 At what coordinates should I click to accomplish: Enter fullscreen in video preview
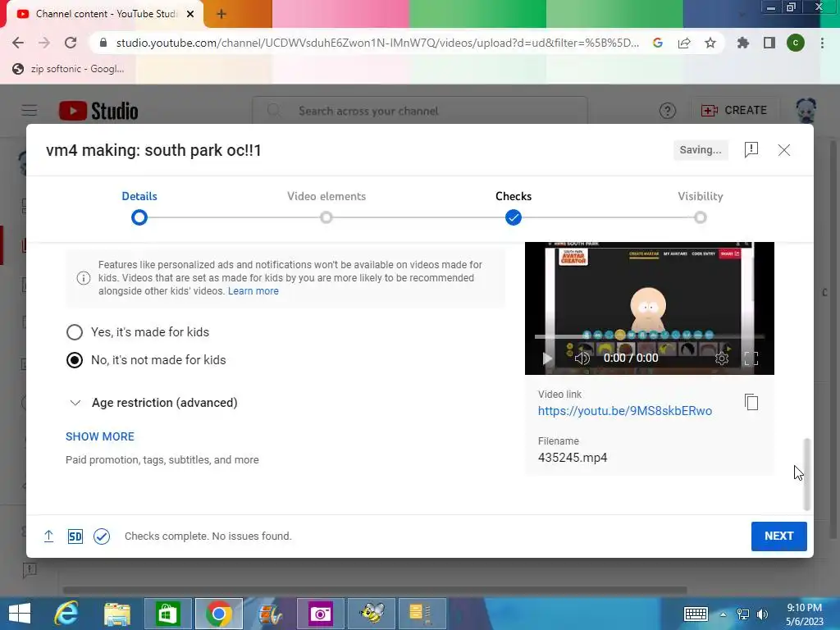751,358
